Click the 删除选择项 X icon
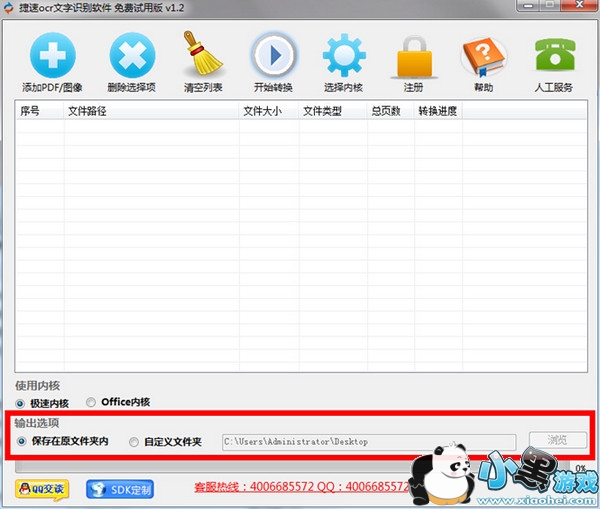 pyautogui.click(x=132, y=55)
